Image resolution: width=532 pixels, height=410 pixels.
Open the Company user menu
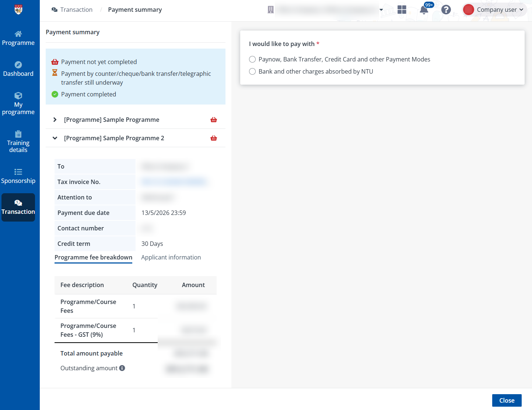click(495, 10)
